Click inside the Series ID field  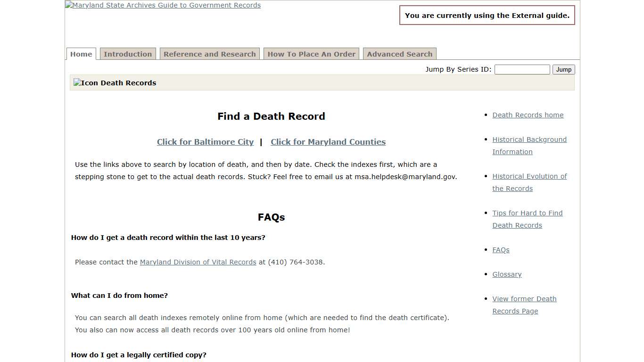pos(522,69)
